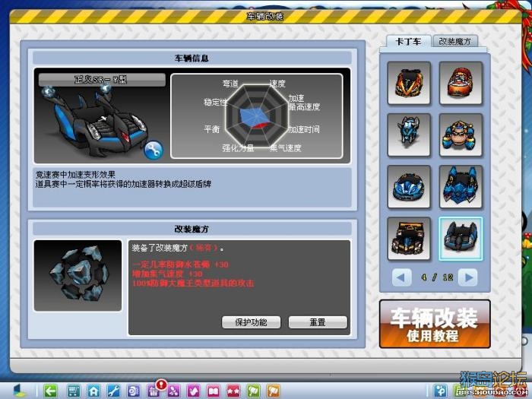The height and width of the screenshot is (399, 532).
Task: Click the ice cube 改装魔方 image
Action: 78,275
